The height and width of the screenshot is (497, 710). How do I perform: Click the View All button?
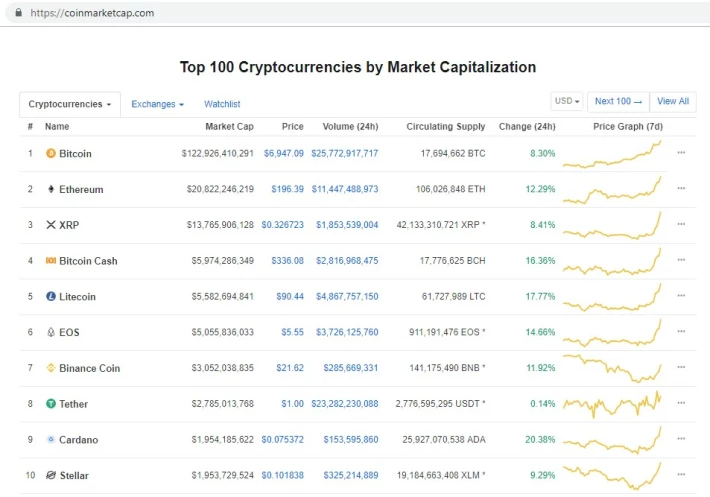[x=673, y=101]
